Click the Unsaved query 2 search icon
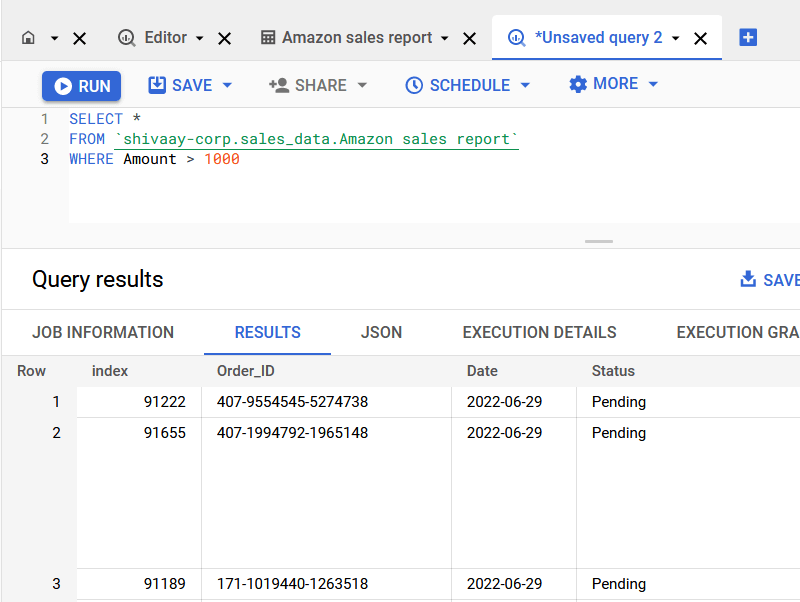The width and height of the screenshot is (800, 602). [516, 37]
